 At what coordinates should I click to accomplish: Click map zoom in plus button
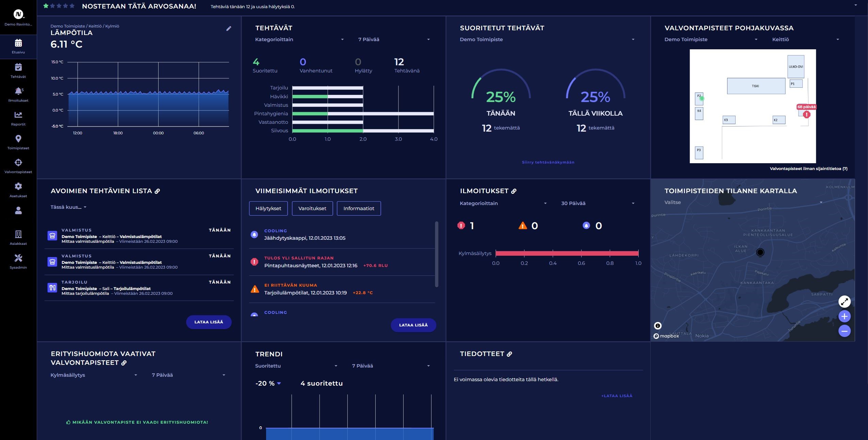(x=844, y=316)
